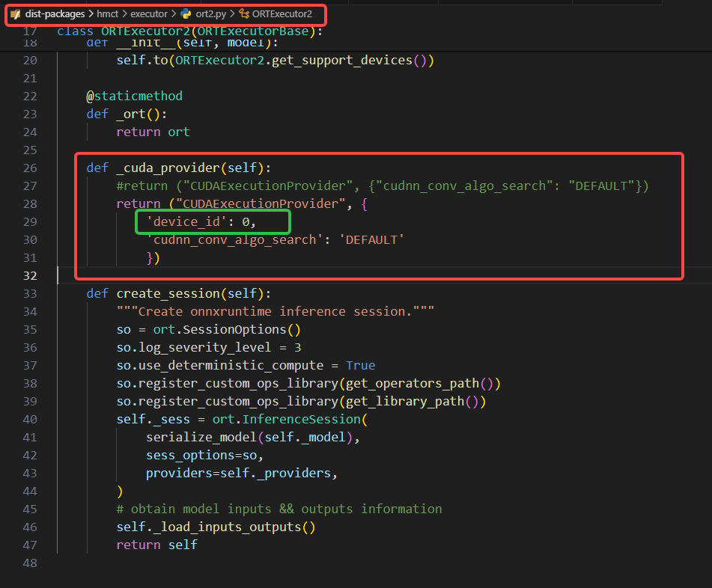Viewport: 712px width, 588px height.
Task: Click the @staticmethod decorator
Action: tap(134, 96)
